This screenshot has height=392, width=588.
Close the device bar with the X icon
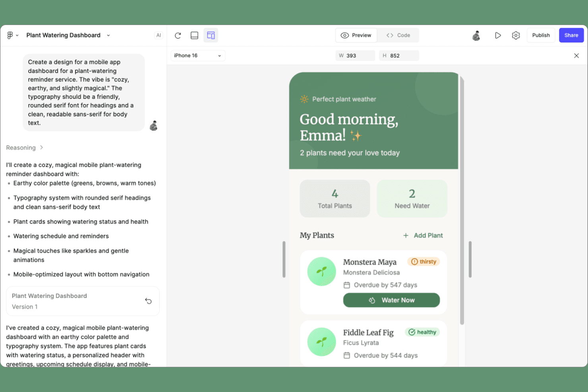tap(576, 56)
